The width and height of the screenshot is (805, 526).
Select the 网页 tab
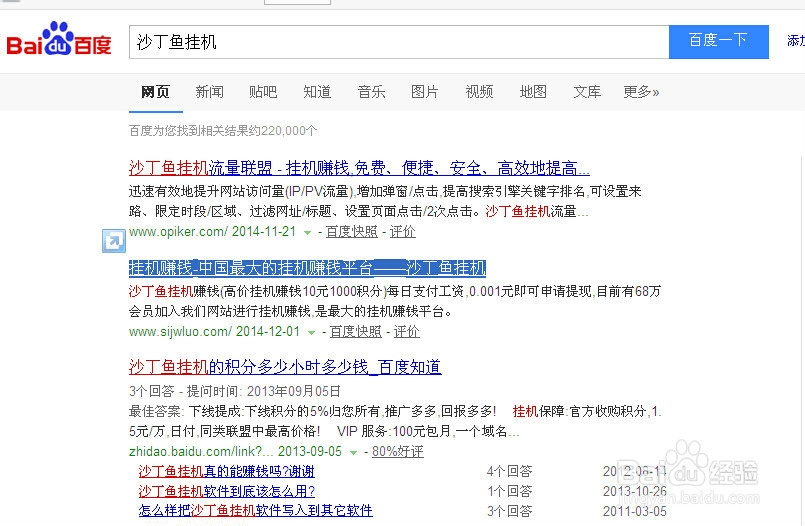pyautogui.click(x=156, y=92)
